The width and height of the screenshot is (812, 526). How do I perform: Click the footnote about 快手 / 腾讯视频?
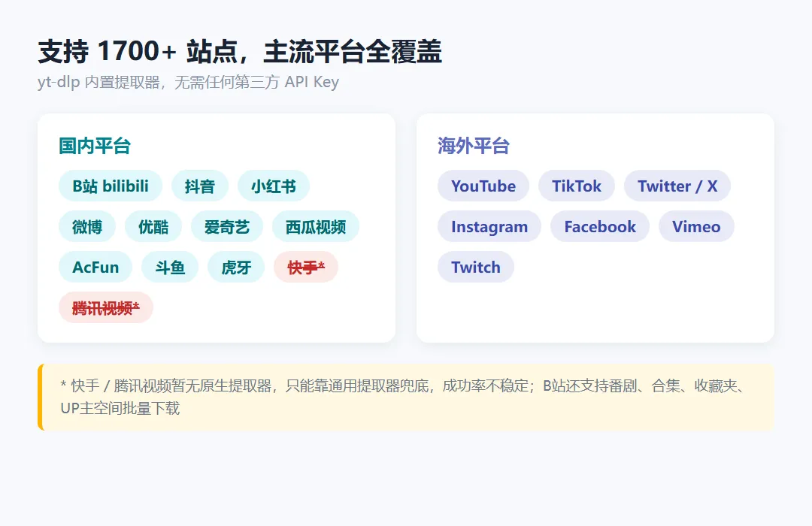click(405, 397)
